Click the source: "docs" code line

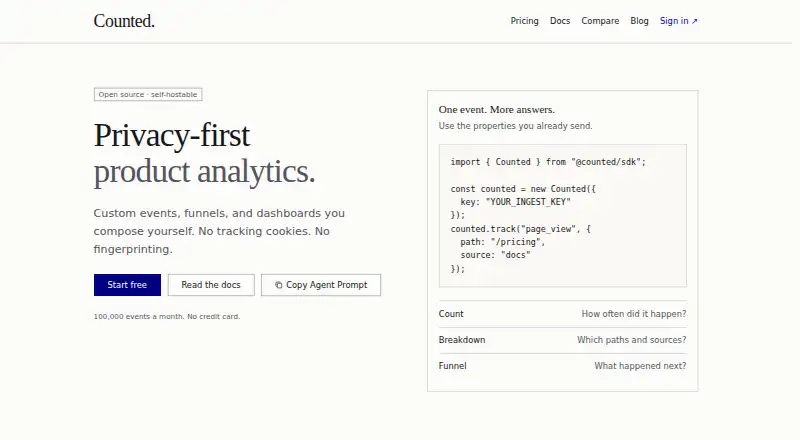pos(495,255)
